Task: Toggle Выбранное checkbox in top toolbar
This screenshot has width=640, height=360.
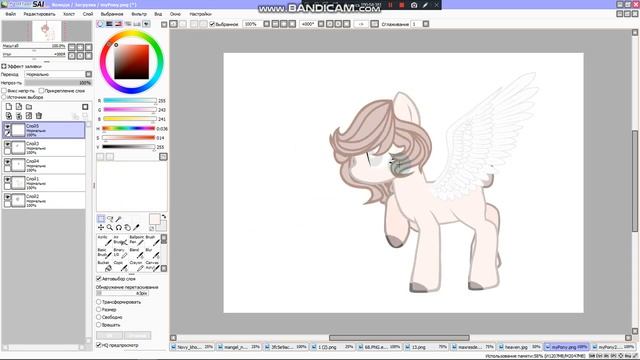Action: pos(212,24)
